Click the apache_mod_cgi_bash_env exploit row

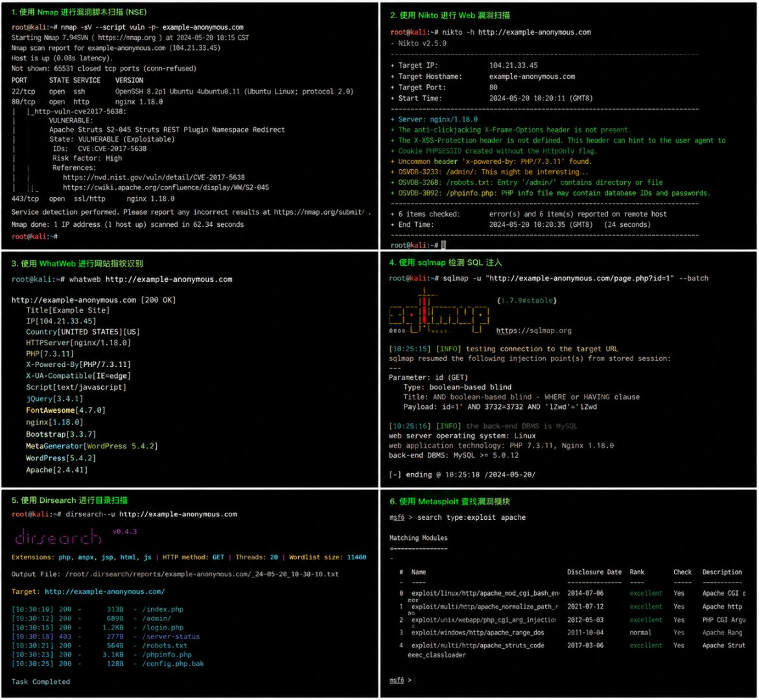(x=572, y=593)
